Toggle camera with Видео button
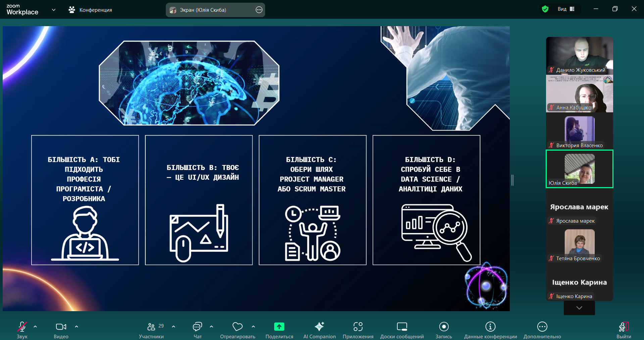The height and width of the screenshot is (340, 644). click(61, 330)
